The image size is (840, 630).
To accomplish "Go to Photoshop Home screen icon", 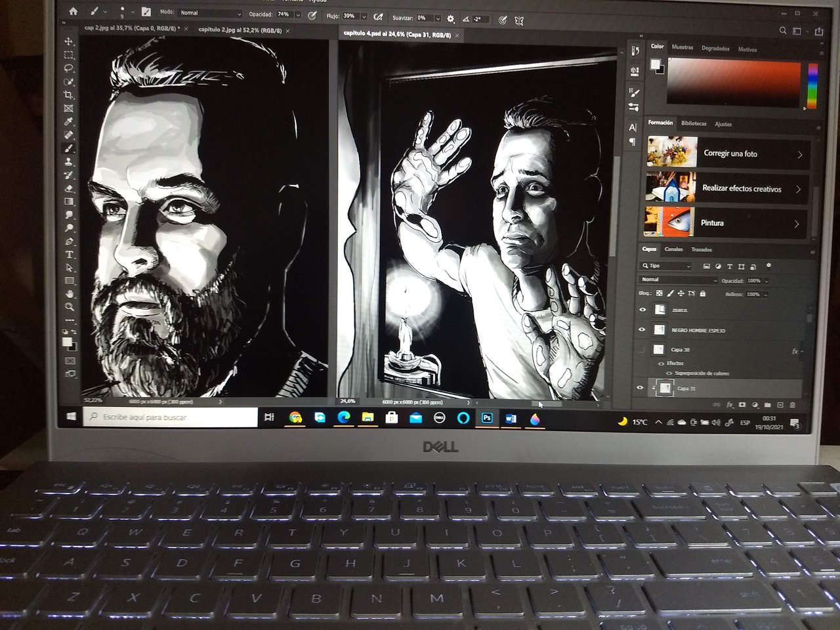I will coord(73,11).
